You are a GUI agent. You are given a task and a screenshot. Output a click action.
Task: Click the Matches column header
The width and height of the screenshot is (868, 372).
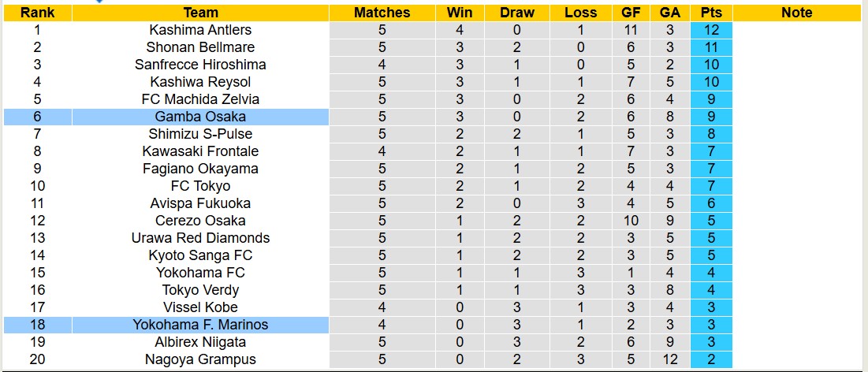tap(382, 13)
